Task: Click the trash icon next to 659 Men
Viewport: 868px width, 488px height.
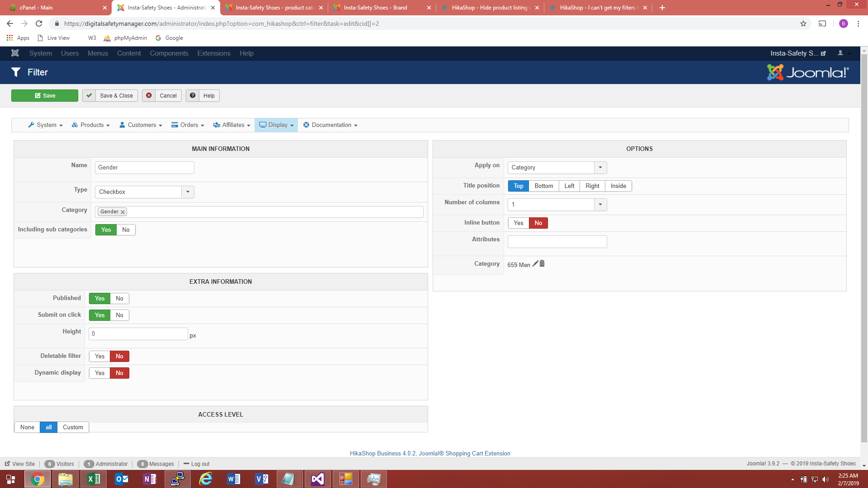Action: (542, 264)
